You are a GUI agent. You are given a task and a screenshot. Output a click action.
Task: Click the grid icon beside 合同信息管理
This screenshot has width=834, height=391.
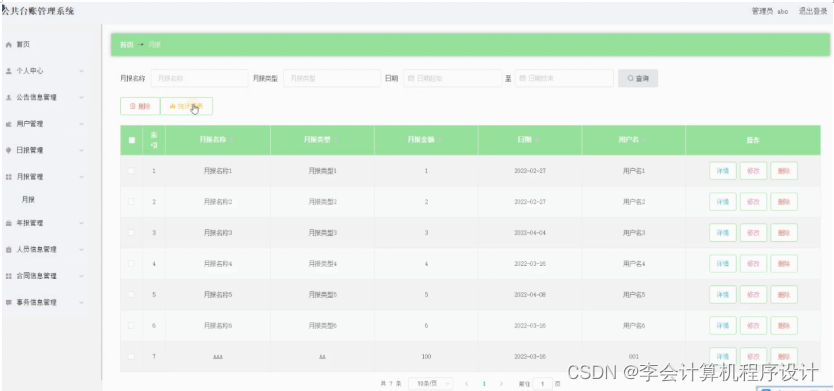[x=9, y=276]
